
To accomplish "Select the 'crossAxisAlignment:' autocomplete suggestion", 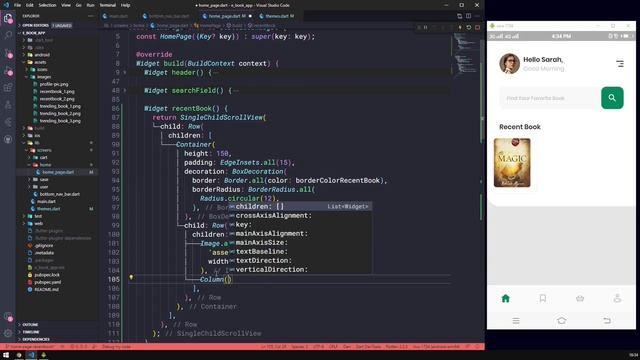I will (300, 216).
